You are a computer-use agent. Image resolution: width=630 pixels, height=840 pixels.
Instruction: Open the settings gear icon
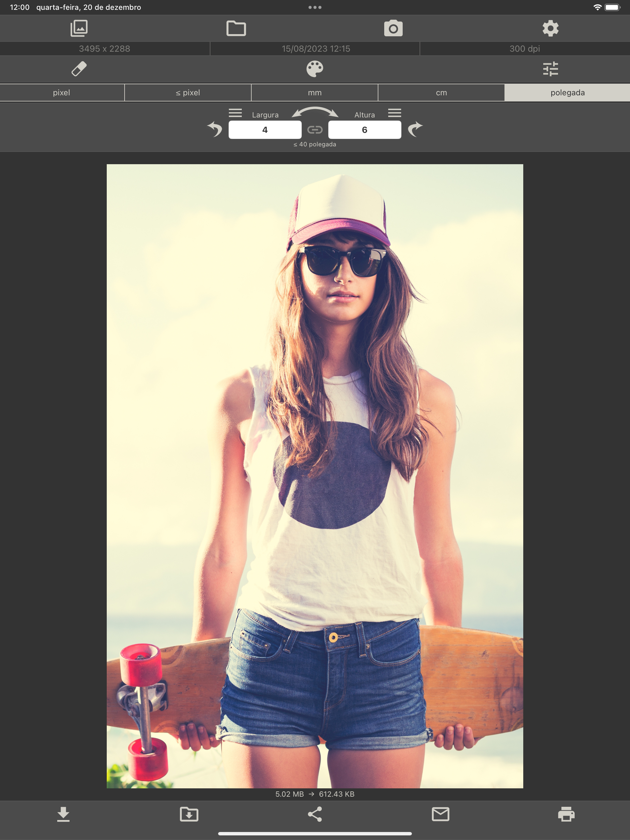pyautogui.click(x=551, y=29)
